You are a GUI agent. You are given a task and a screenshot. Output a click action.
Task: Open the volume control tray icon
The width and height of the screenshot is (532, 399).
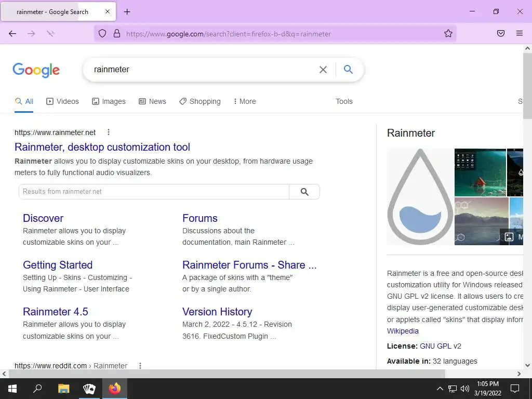tap(464, 389)
